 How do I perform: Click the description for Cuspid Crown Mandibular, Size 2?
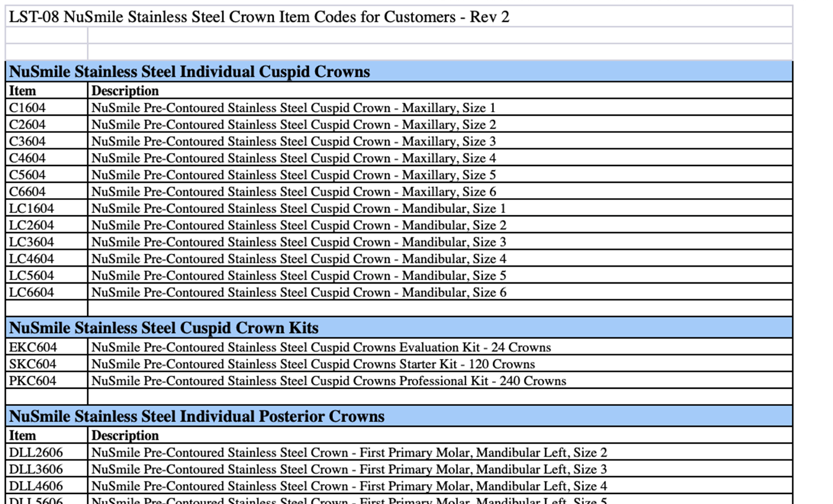tap(440, 225)
